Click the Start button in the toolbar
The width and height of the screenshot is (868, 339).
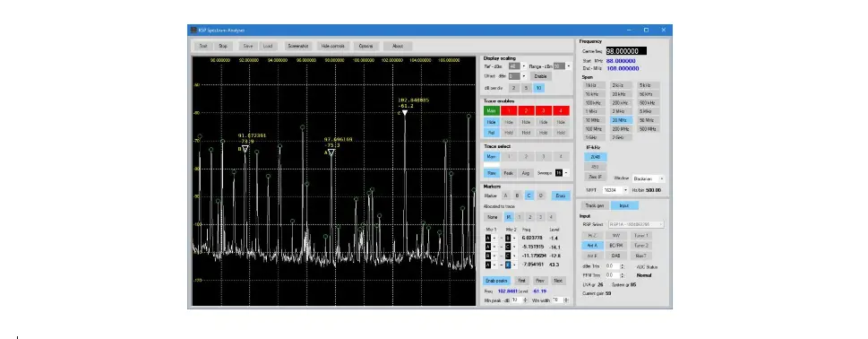(203, 47)
